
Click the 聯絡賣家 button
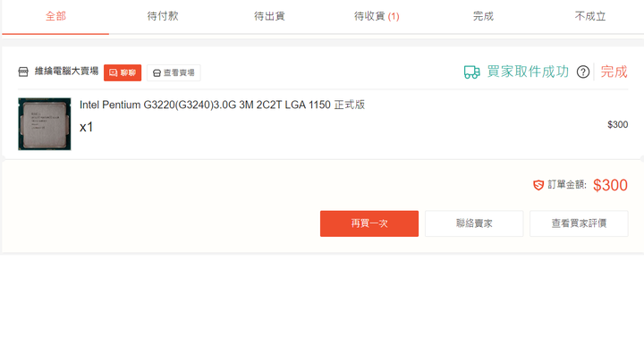pos(474,223)
